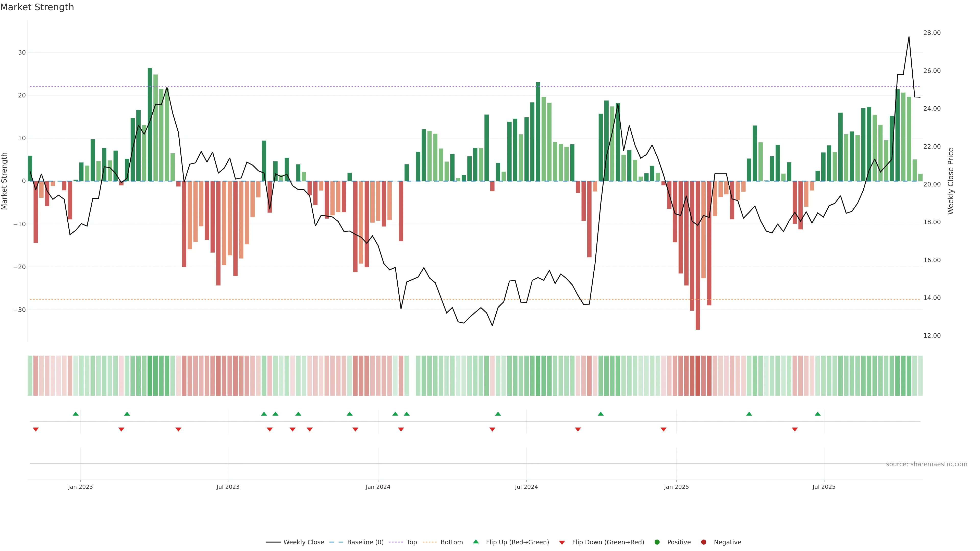Click source: sharemaestro.com text

pyautogui.click(x=926, y=464)
